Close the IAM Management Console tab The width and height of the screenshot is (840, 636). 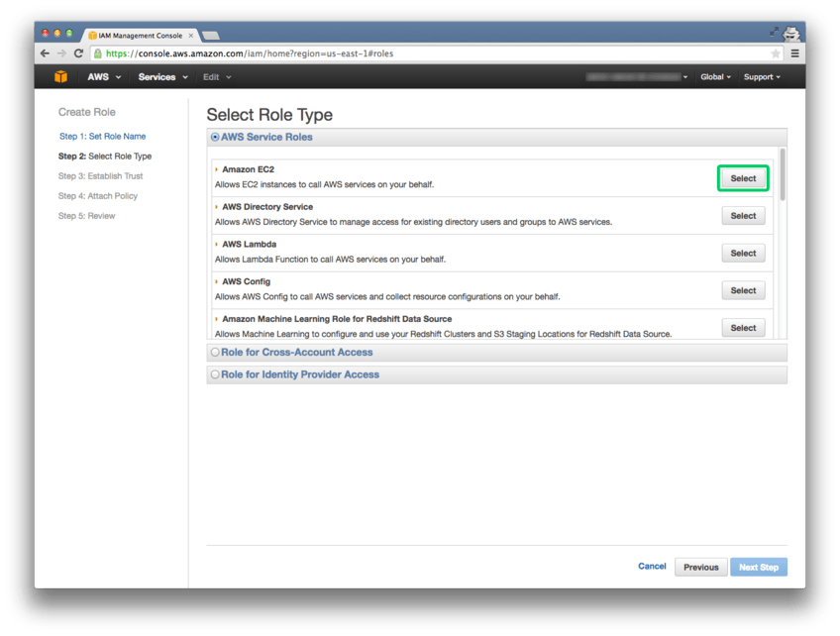click(x=191, y=36)
